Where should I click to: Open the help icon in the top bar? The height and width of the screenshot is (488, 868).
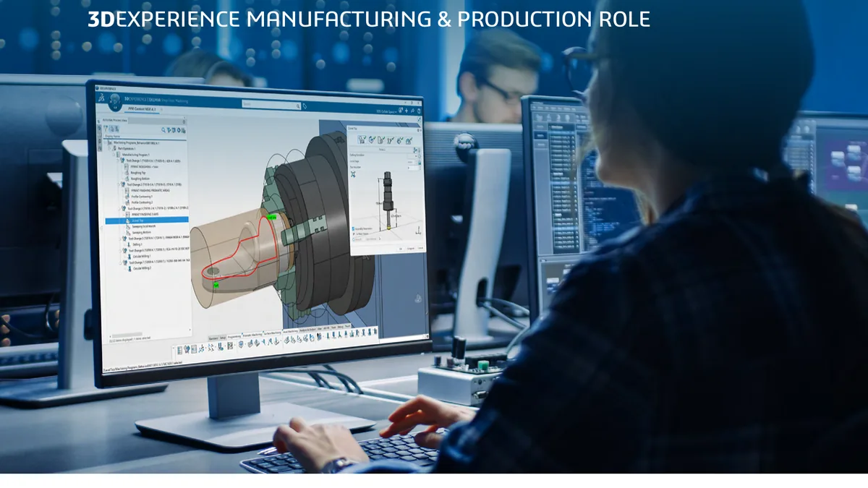coord(419,111)
